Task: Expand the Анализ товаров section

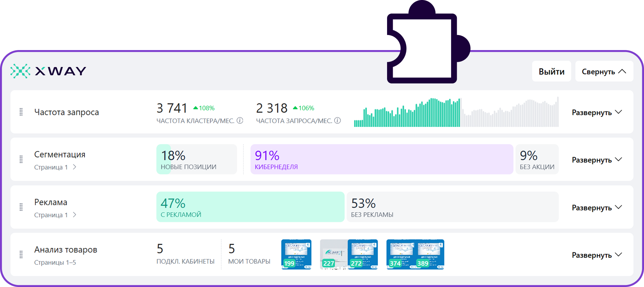Action: (597, 255)
